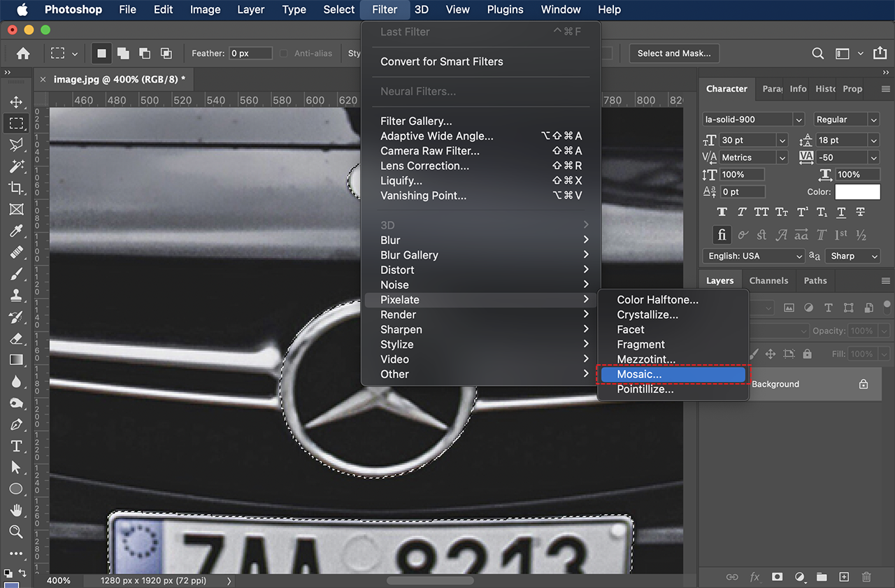Select the Hand tool
Image resolution: width=895 pixels, height=588 pixels.
(x=15, y=510)
